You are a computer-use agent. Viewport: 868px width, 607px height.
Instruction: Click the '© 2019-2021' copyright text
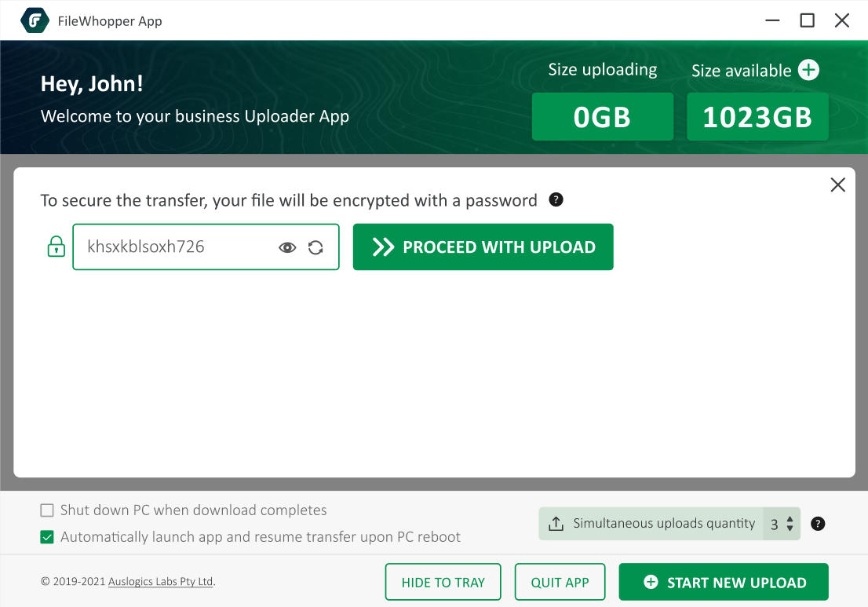pyautogui.click(x=73, y=582)
